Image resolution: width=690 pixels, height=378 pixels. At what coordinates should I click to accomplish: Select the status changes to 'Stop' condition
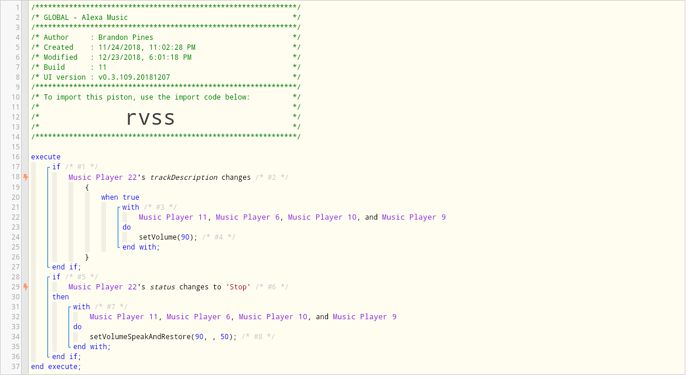click(159, 287)
